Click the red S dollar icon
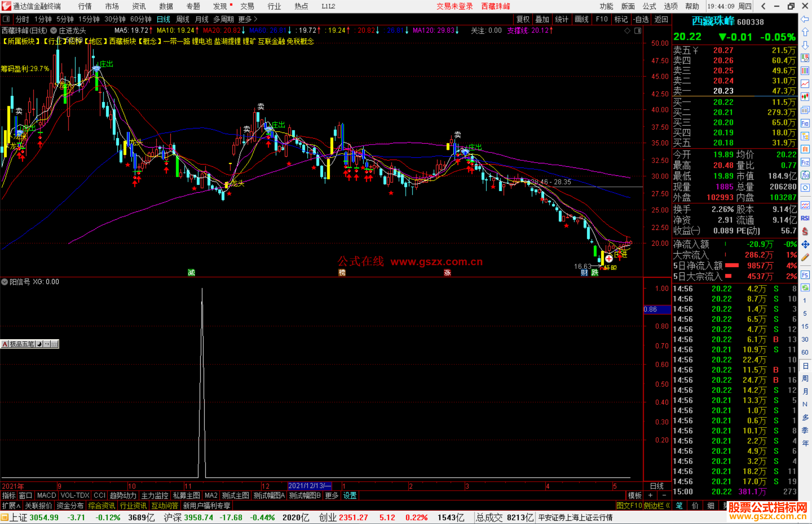 805,231
